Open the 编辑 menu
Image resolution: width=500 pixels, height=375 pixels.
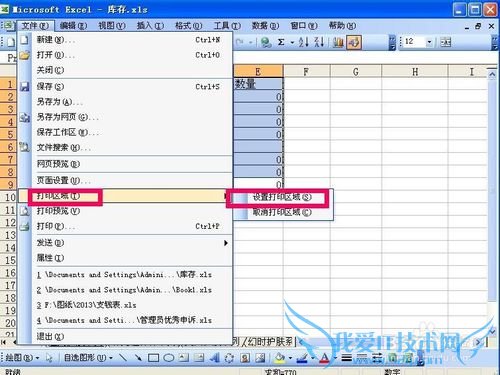[x=73, y=26]
